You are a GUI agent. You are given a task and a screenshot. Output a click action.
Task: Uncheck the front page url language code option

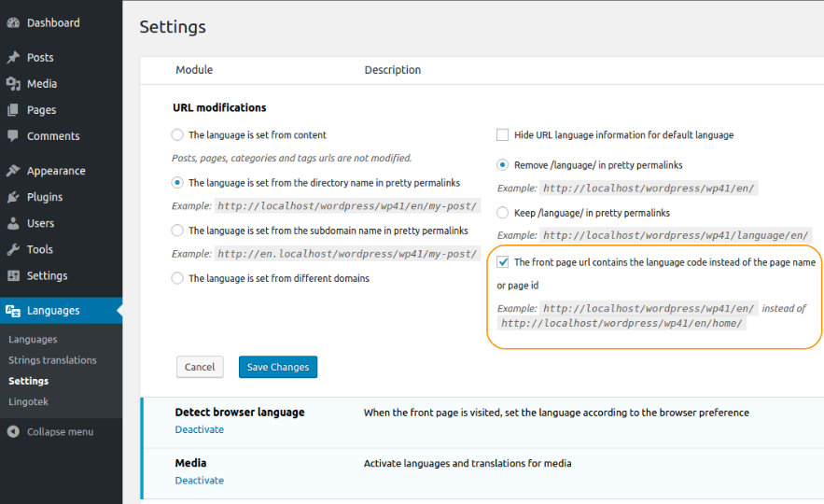point(503,262)
